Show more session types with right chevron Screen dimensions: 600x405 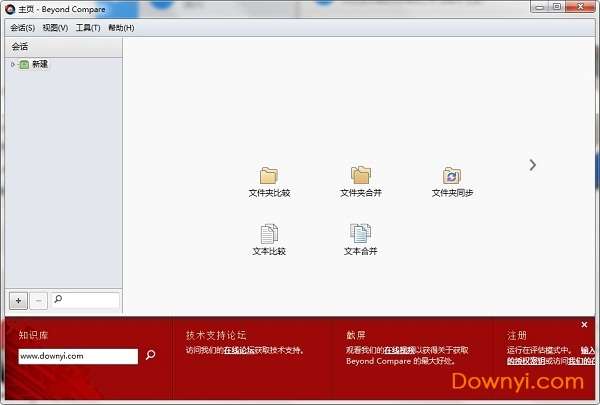point(533,165)
